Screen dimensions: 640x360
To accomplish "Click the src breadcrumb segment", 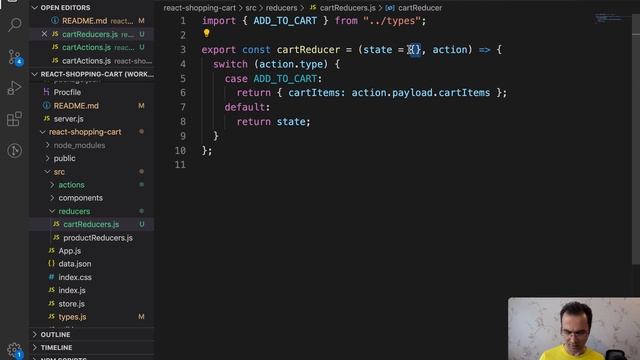I will pyautogui.click(x=251, y=8).
